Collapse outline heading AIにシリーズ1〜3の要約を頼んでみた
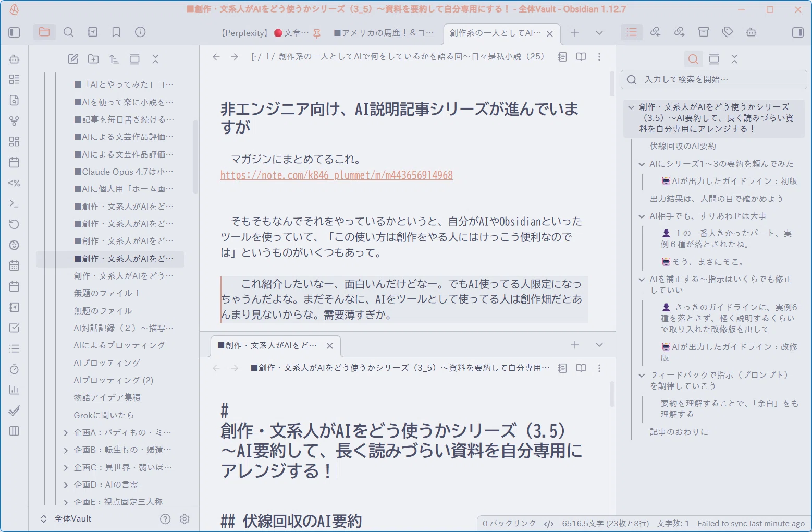The image size is (812, 532). click(642, 164)
